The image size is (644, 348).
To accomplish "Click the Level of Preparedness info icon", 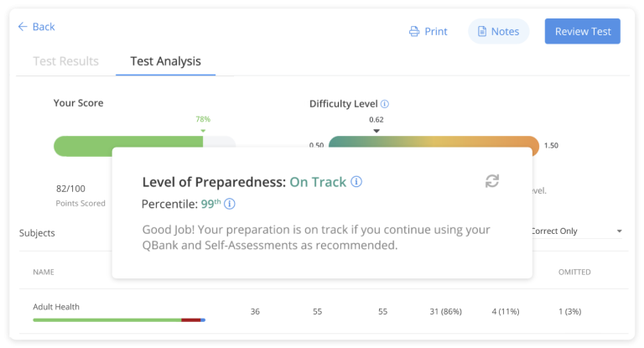I will pyautogui.click(x=356, y=182).
